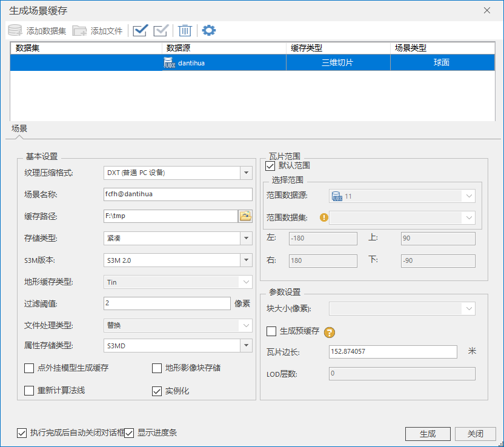Select the dantihua datasource cell
This screenshot has height=447, width=504.
224,62
